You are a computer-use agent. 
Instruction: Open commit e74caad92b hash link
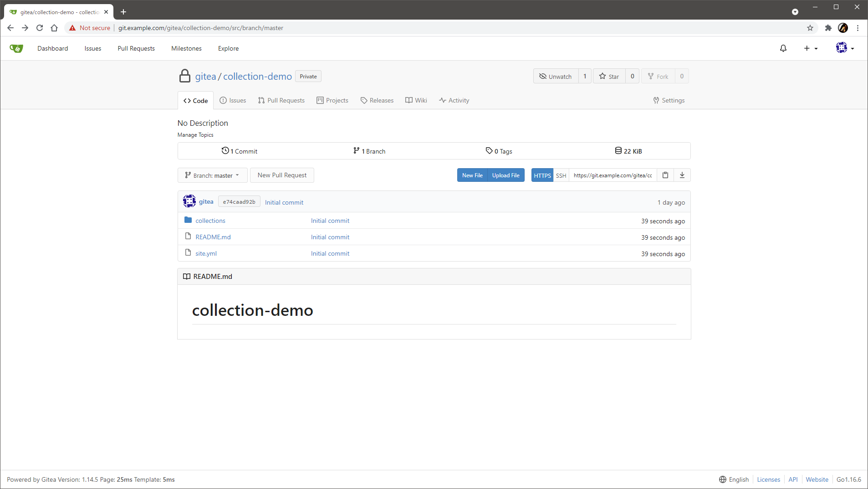(239, 202)
